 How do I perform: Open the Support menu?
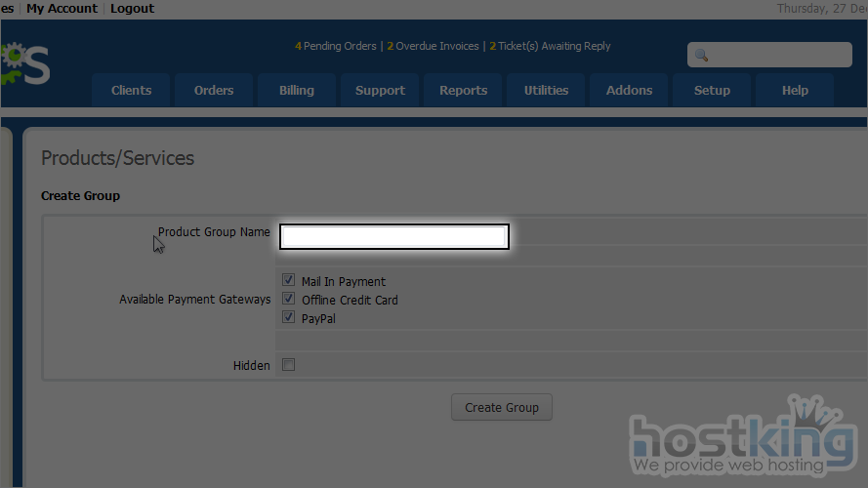tap(380, 90)
